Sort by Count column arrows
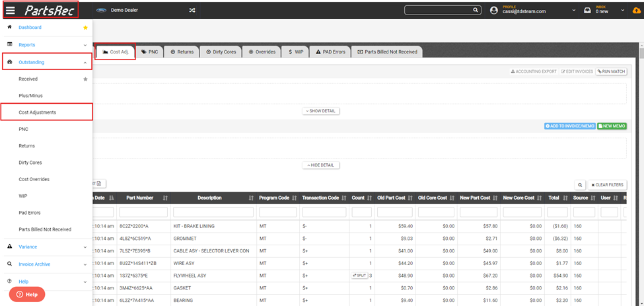644x306 pixels. (369, 198)
